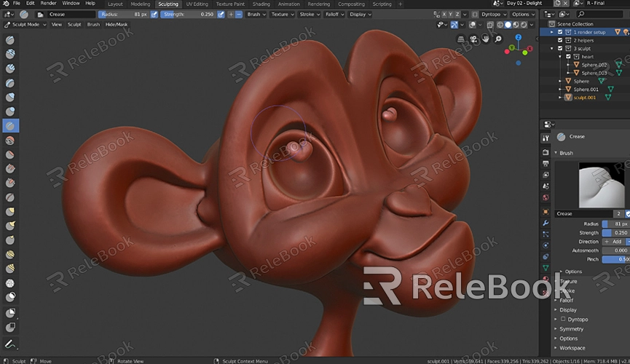
Task: Toggle strength pressure sensitivity button
Action: click(x=221, y=15)
